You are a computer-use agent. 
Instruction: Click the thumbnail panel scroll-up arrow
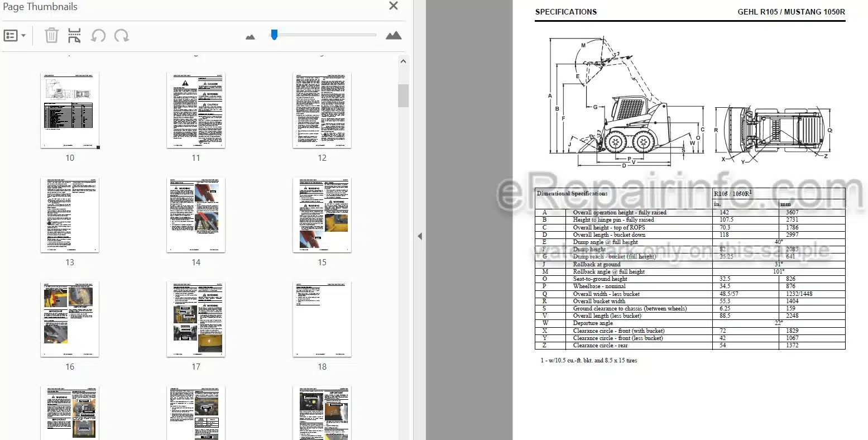pos(404,61)
